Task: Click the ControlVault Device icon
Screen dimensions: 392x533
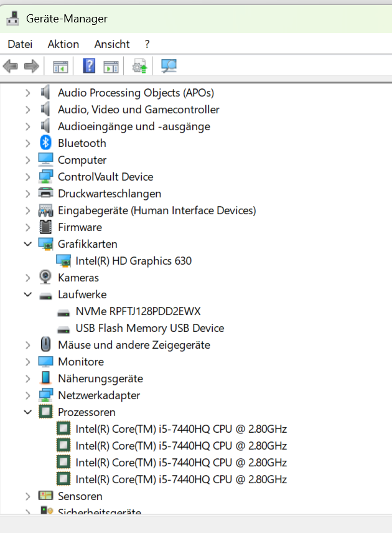Action: point(45,176)
